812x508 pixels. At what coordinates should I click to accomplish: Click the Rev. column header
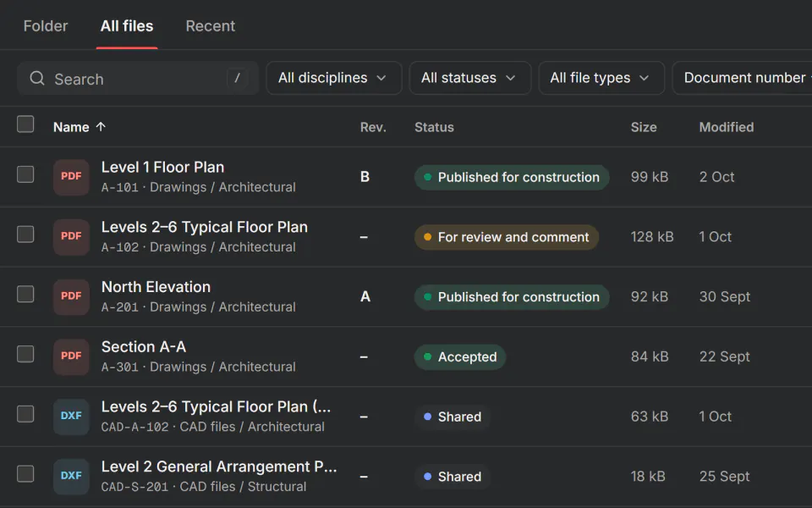coord(373,127)
